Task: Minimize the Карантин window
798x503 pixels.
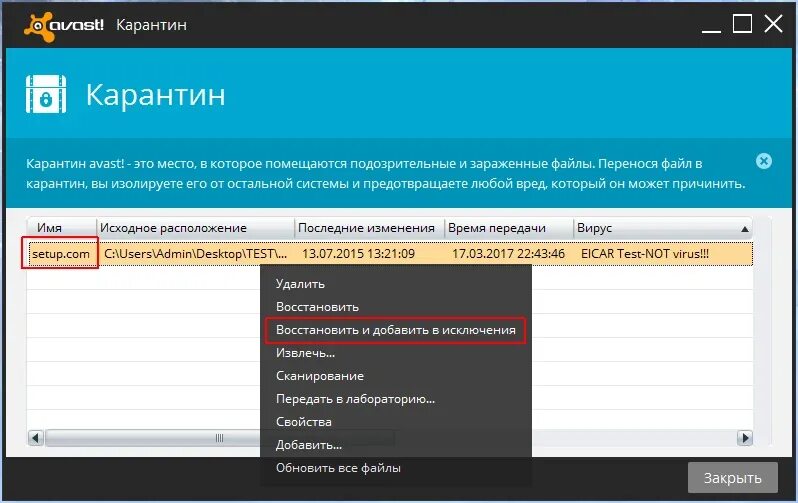Action: [x=711, y=30]
